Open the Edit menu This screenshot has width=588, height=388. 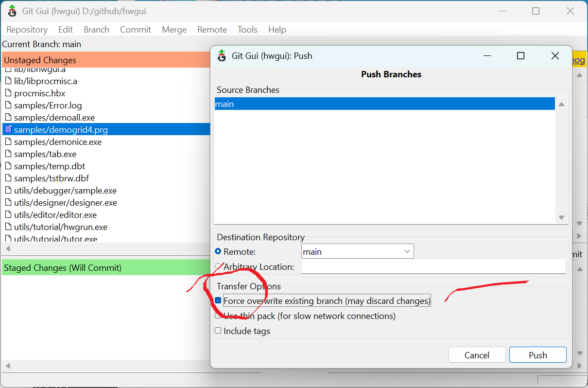(66, 30)
